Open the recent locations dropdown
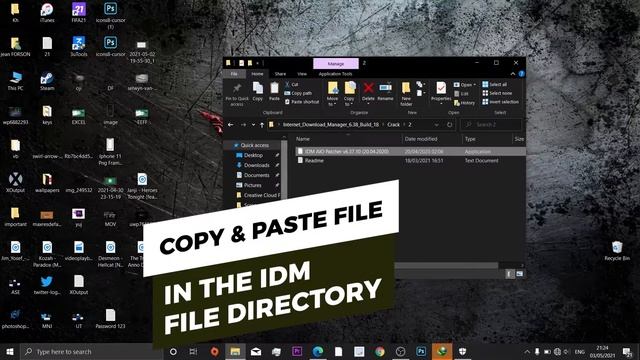Screen dimensions: 640x360 click(253, 125)
